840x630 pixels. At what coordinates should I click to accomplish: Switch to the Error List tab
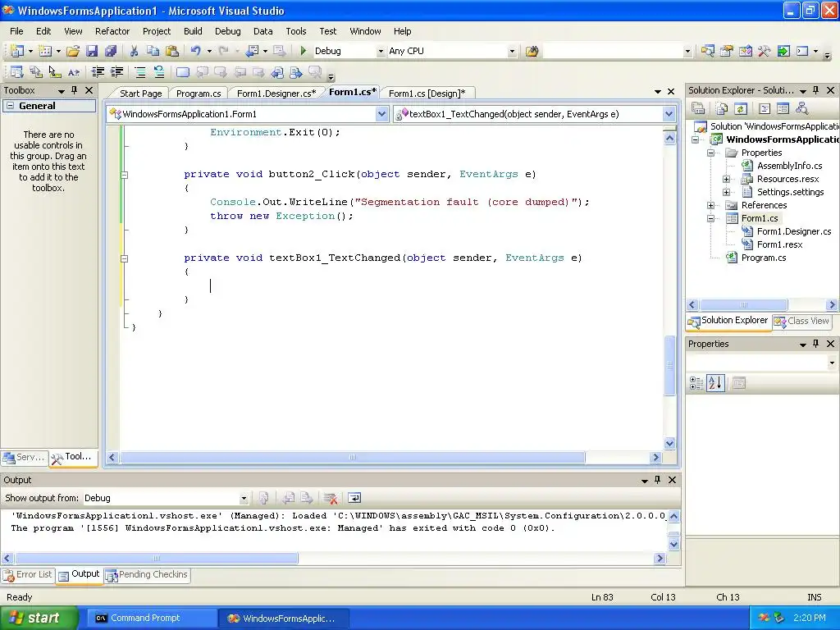[x=28, y=574]
